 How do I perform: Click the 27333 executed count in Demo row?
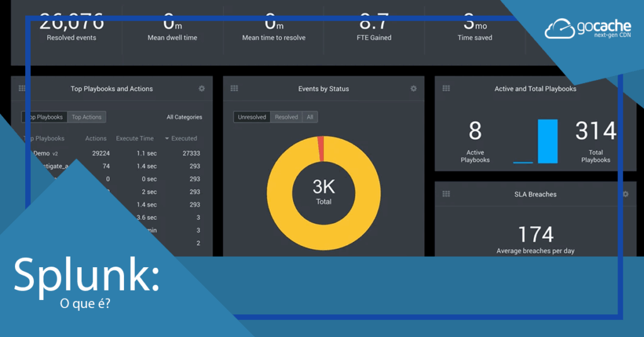coord(189,153)
